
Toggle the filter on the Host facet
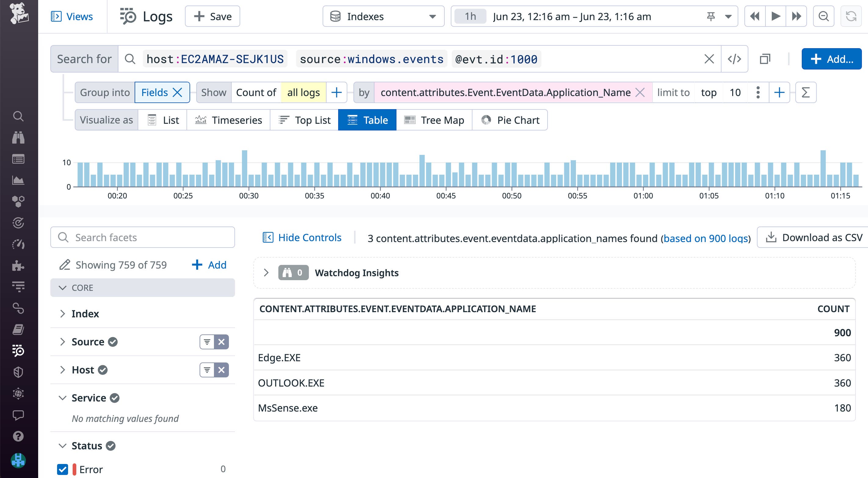pos(207,369)
